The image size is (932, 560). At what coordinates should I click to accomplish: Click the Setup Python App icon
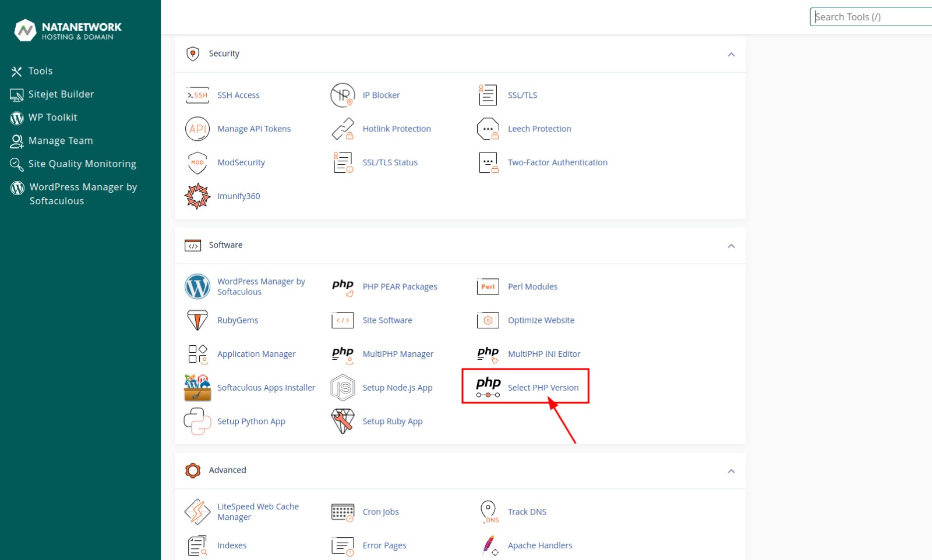coord(197,421)
